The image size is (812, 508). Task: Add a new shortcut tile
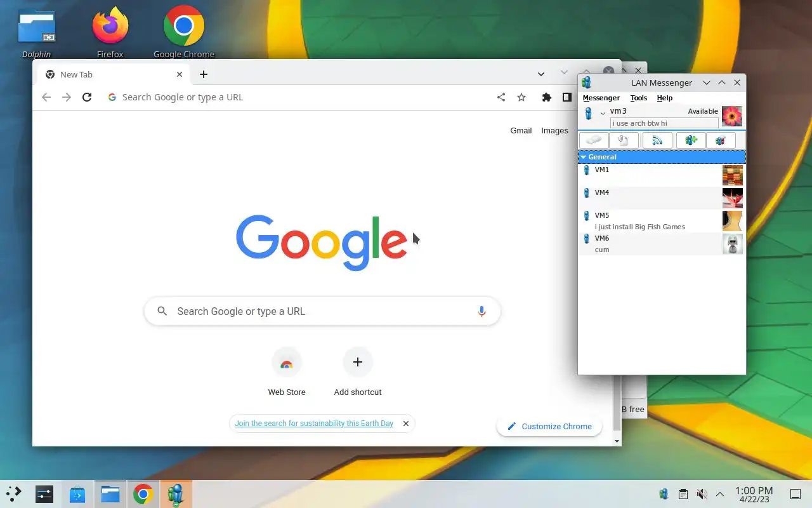[x=358, y=373]
